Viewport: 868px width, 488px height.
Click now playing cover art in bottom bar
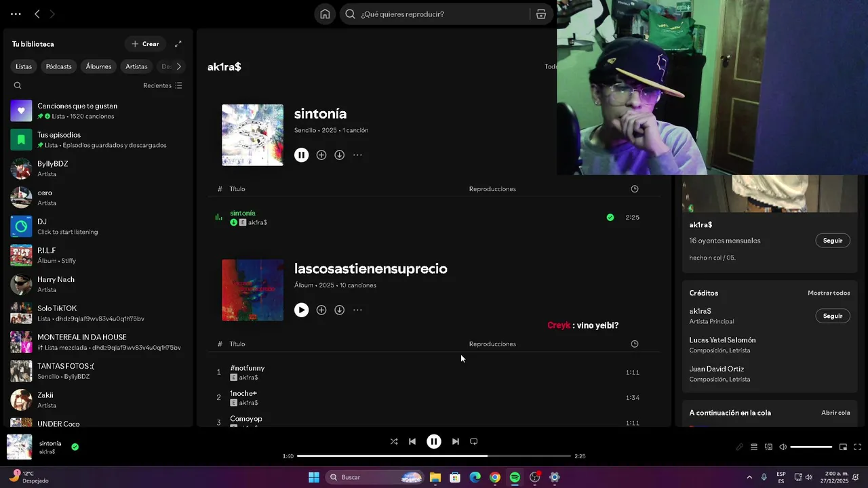[x=19, y=447]
